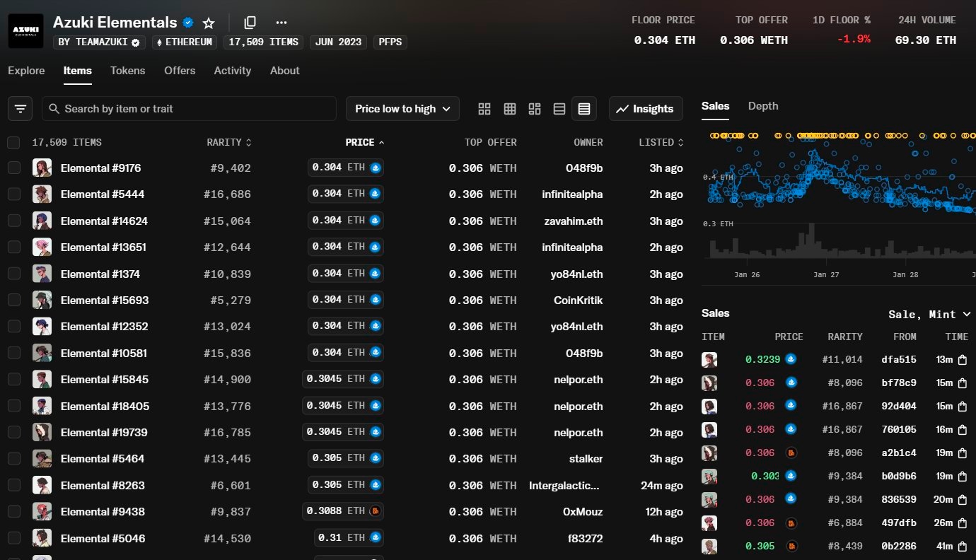The image size is (976, 560).
Task: Click the Insights button
Action: coord(646,109)
